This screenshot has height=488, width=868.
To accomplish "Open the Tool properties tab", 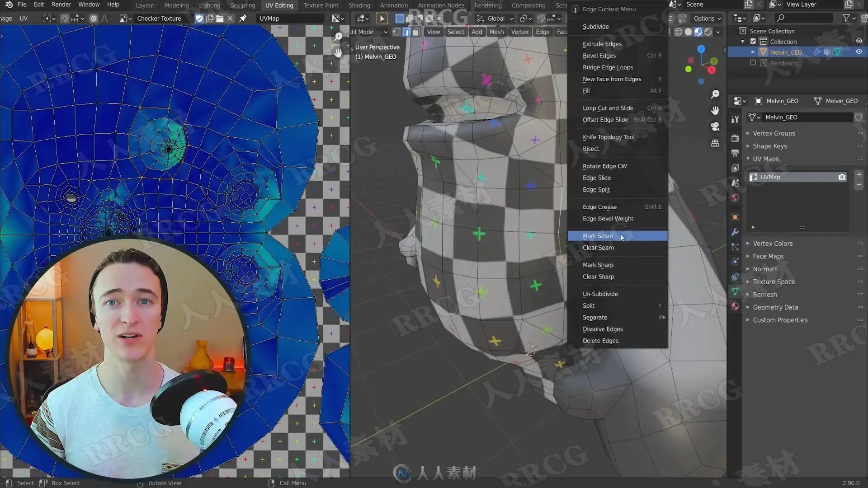I will pos(735,119).
